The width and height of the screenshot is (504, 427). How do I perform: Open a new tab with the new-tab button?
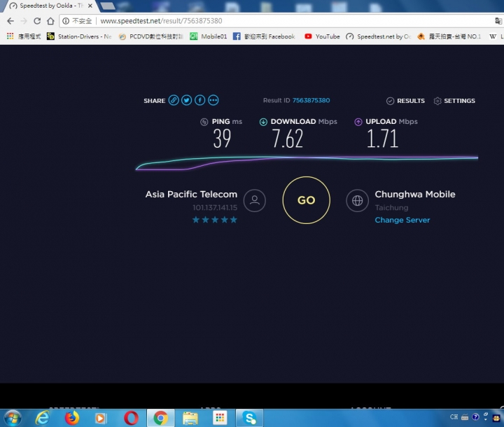[108, 6]
